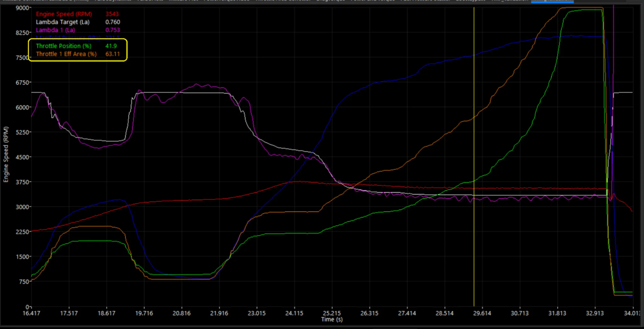Click the 6000 tick on the RPM axis
The width and height of the screenshot is (644, 329).
[x=23, y=107]
